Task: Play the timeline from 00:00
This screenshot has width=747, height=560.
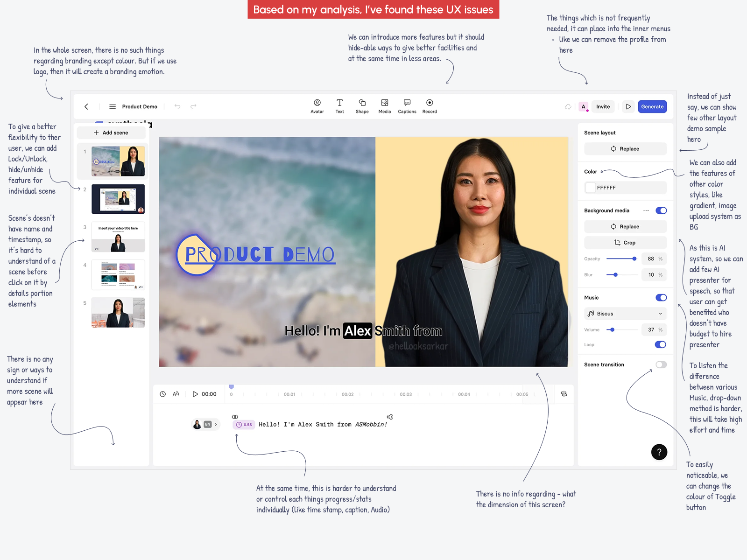Action: tap(195, 394)
